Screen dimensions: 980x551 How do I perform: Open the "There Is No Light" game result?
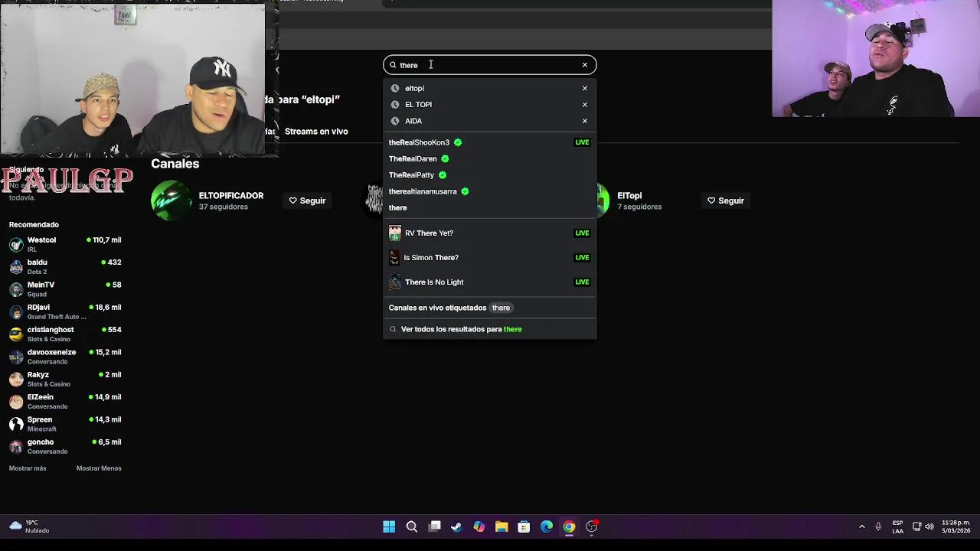tap(489, 282)
